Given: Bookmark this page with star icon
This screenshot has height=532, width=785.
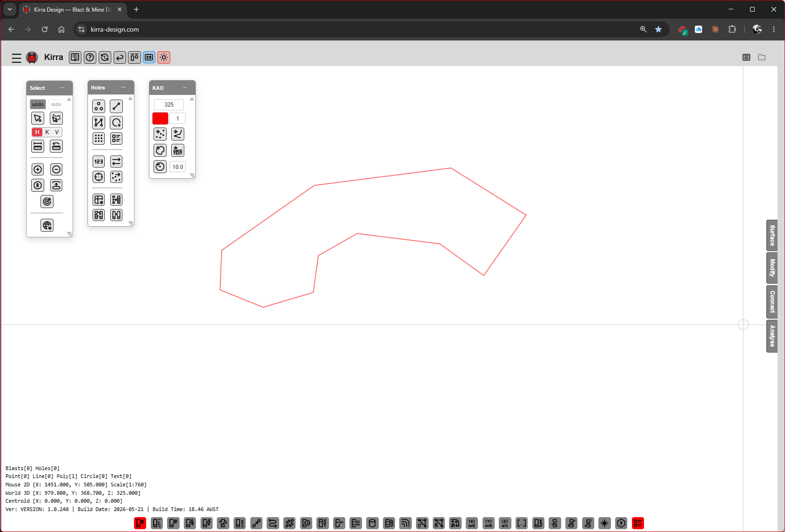Looking at the screenshot, I should tap(658, 29).
